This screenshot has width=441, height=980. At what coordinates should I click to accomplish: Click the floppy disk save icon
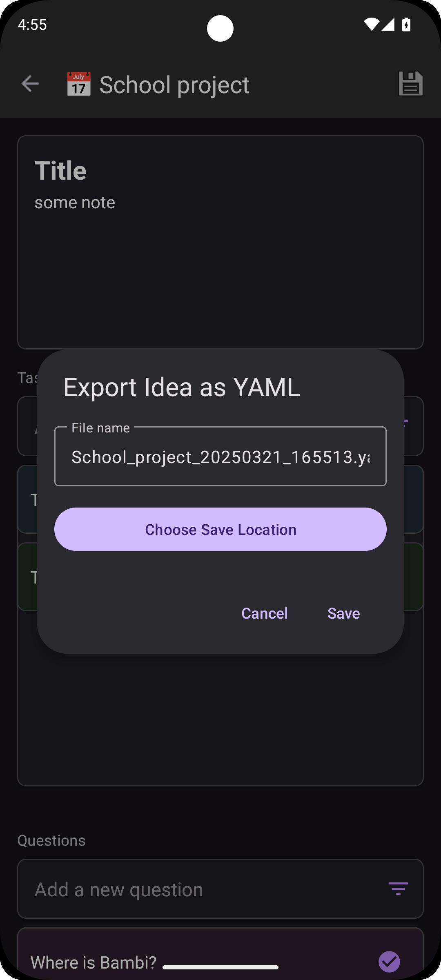410,84
